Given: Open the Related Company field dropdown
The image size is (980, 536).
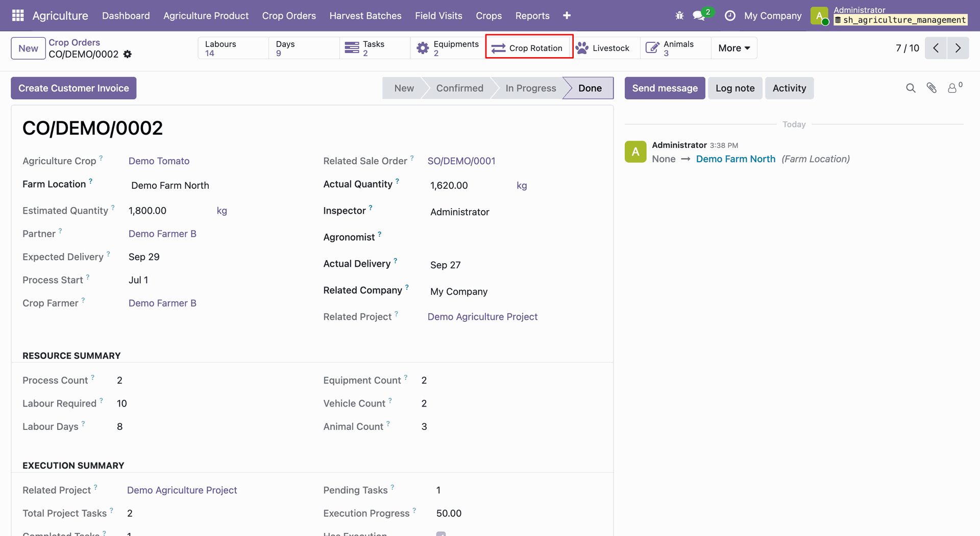Looking at the screenshot, I should tap(516, 292).
